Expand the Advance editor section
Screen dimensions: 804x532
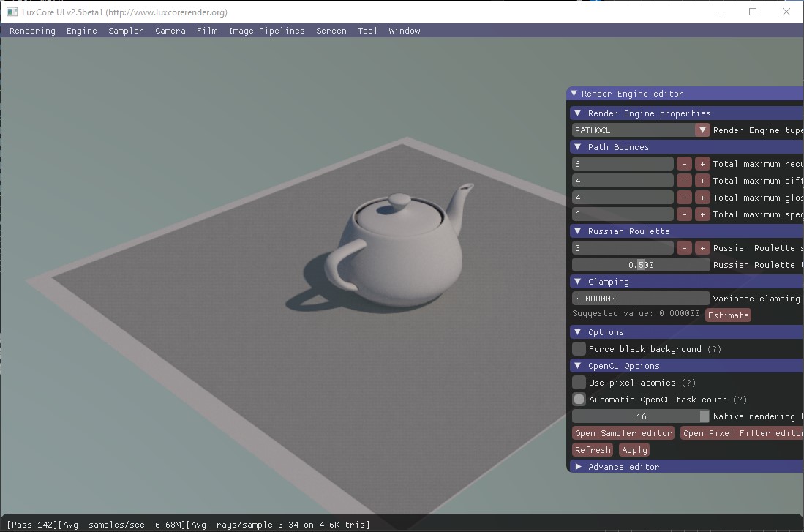coord(579,467)
